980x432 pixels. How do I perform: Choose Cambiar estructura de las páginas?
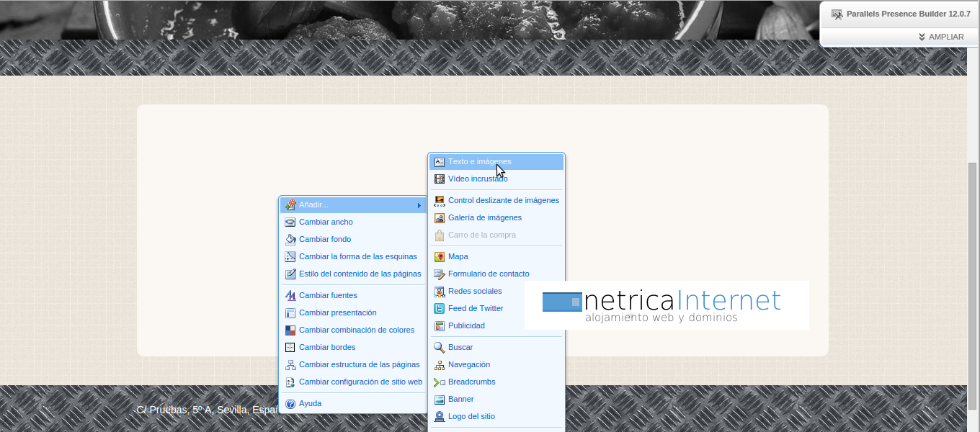359,365
